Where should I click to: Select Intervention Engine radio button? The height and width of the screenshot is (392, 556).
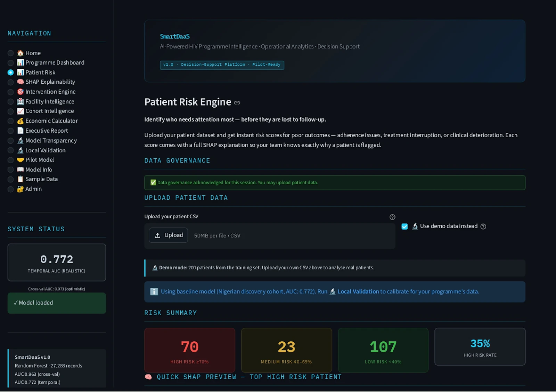pyautogui.click(x=11, y=92)
